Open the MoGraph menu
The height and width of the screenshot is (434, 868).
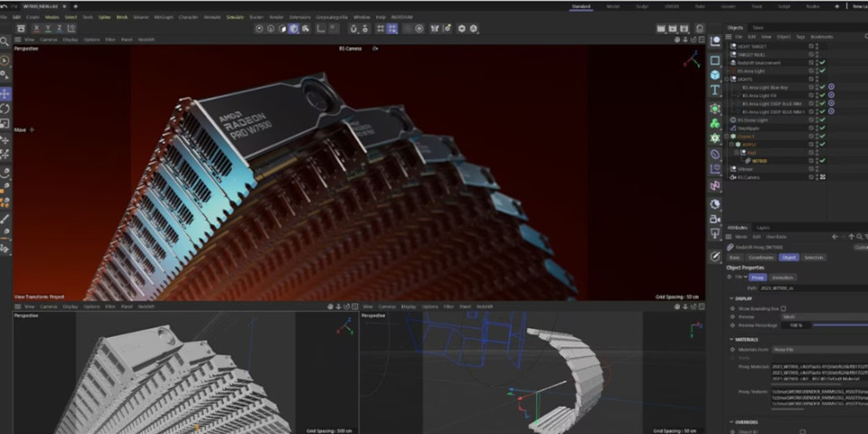tap(164, 17)
